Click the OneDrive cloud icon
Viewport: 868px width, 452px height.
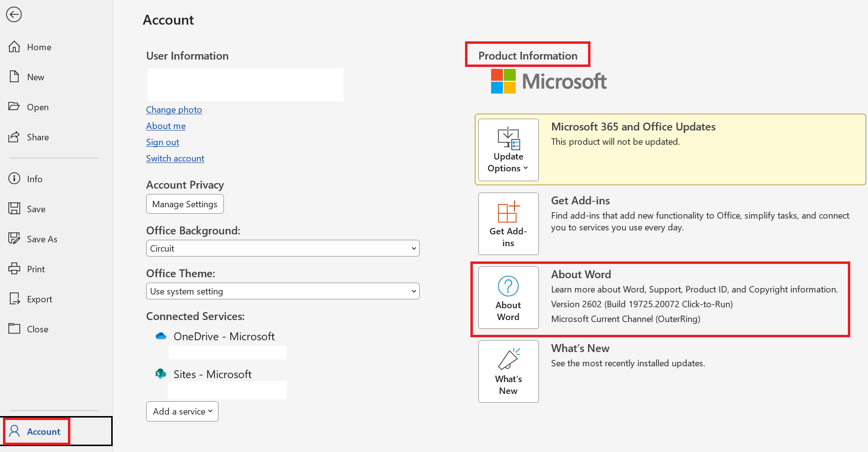point(161,336)
